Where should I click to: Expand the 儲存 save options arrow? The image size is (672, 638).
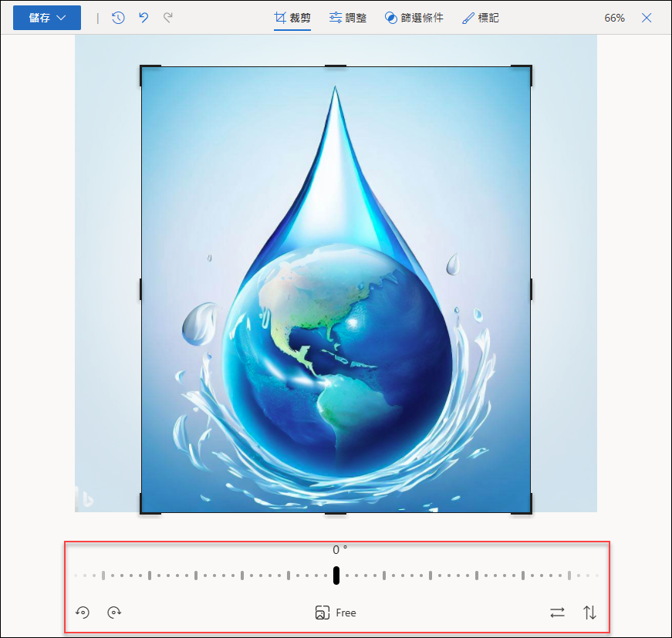61,18
